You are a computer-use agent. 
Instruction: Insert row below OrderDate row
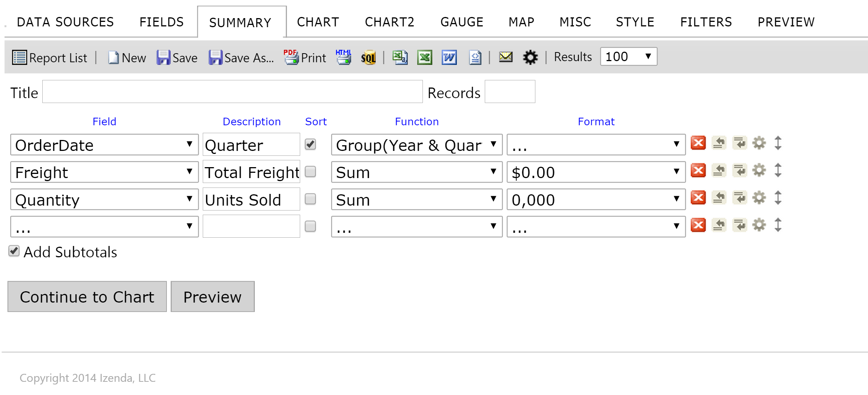740,143
